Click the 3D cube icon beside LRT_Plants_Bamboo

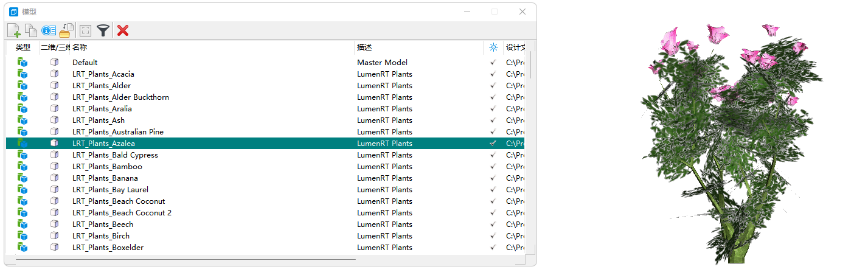coord(54,167)
